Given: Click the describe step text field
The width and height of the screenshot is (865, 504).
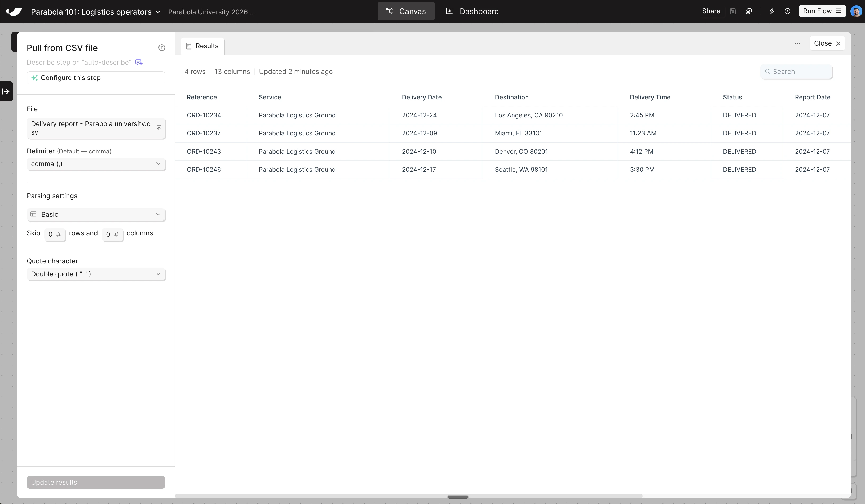Looking at the screenshot, I should click(79, 62).
